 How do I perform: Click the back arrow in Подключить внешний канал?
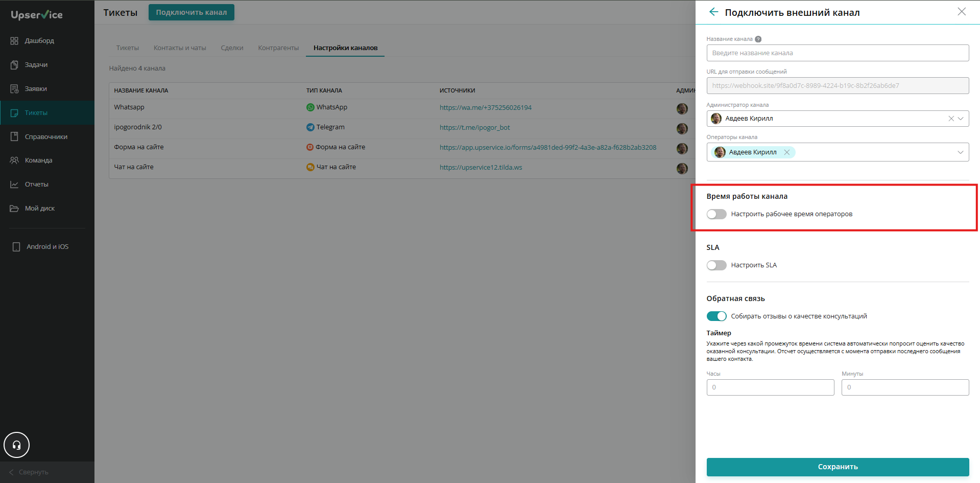coord(713,12)
